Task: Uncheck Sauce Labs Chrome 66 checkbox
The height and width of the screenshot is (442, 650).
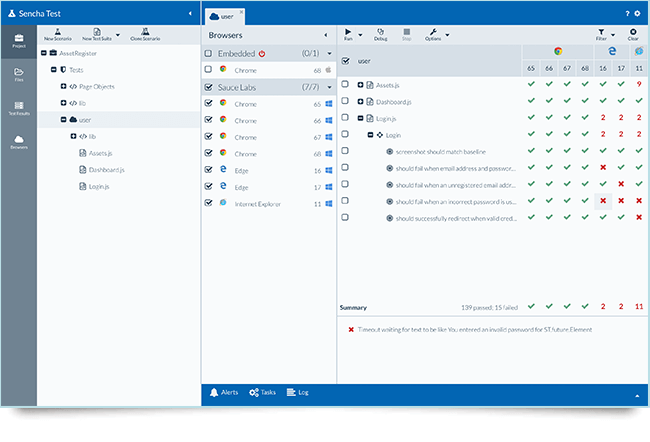Action: [x=209, y=119]
